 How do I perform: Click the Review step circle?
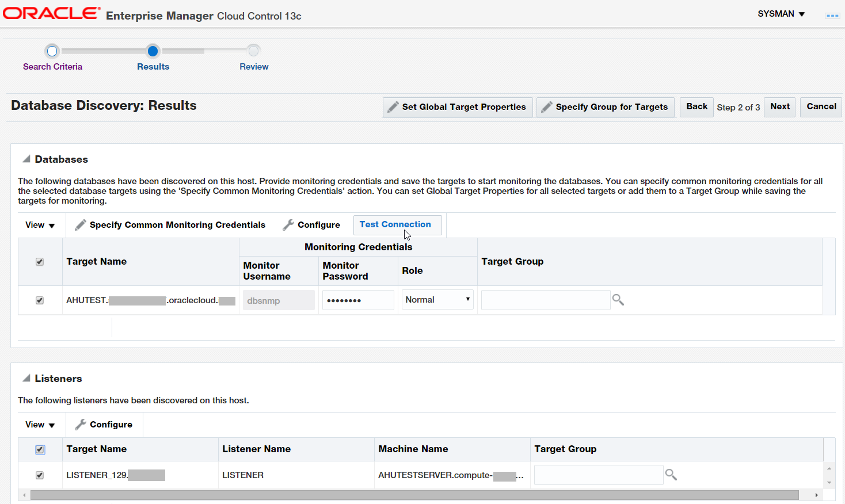253,51
